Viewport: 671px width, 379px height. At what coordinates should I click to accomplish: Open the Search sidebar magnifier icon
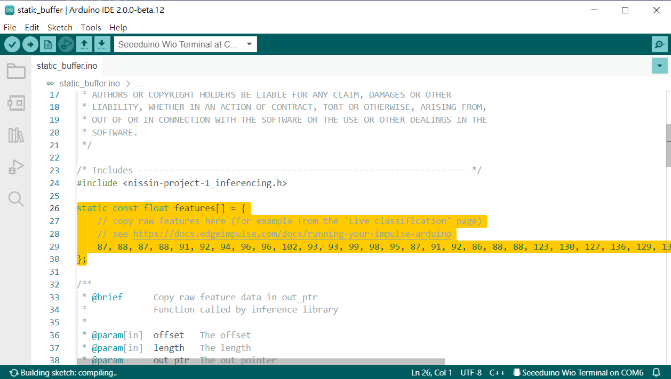pyautogui.click(x=16, y=199)
